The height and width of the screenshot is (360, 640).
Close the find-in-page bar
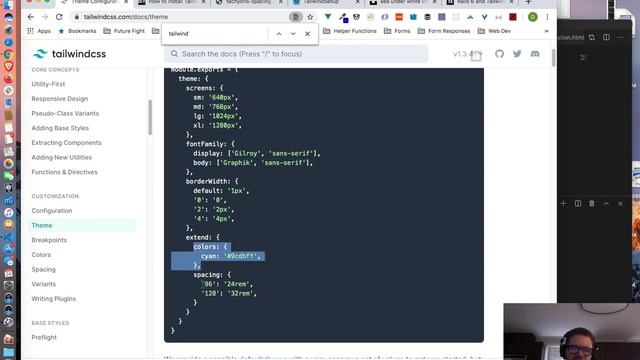click(307, 34)
